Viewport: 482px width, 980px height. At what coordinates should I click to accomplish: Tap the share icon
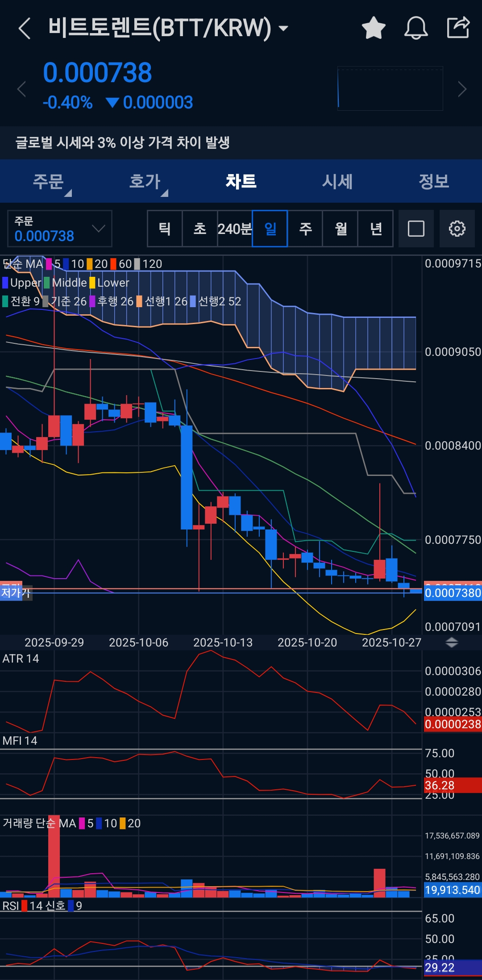click(x=459, y=27)
